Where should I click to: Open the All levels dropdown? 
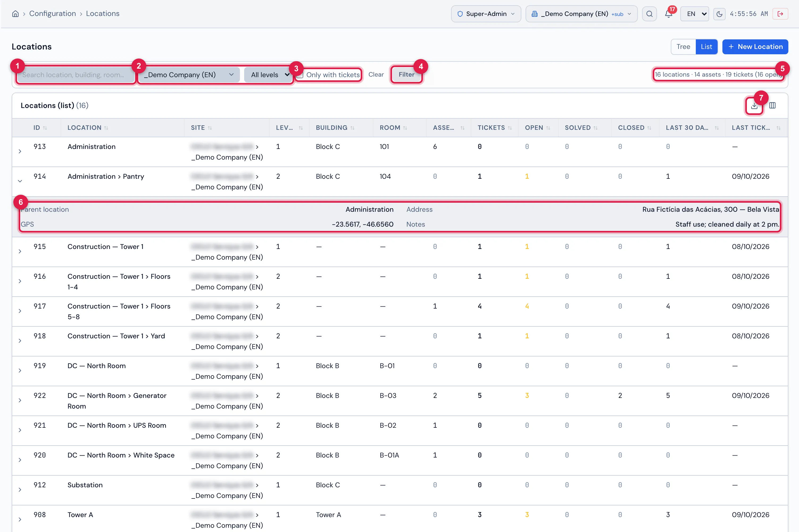click(x=268, y=75)
